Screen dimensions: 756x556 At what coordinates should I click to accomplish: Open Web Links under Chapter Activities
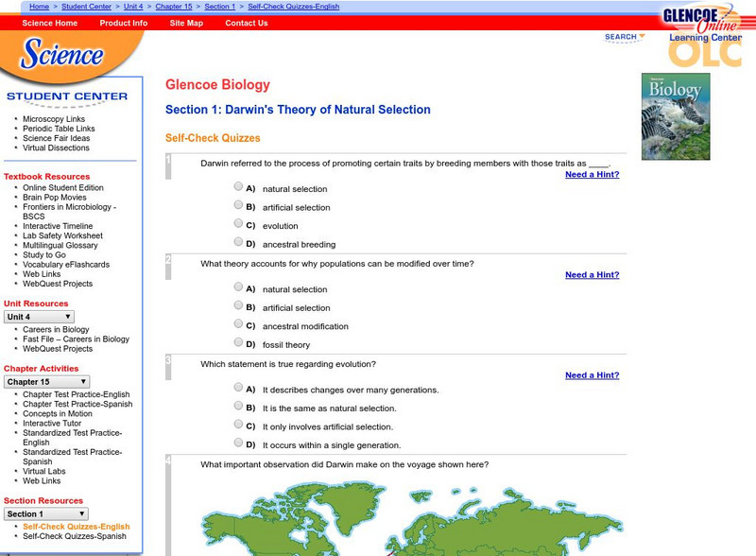[x=42, y=480]
